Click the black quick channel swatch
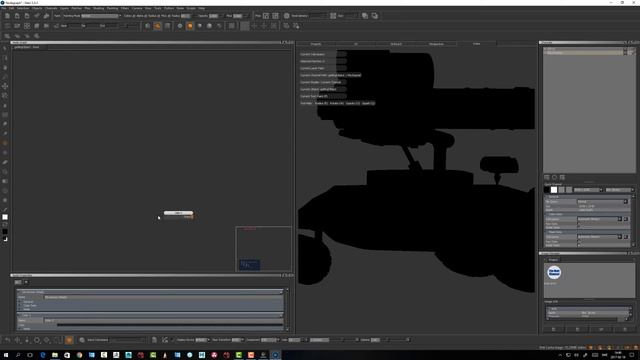Screen dimensions: 640x360 [x=547, y=190]
